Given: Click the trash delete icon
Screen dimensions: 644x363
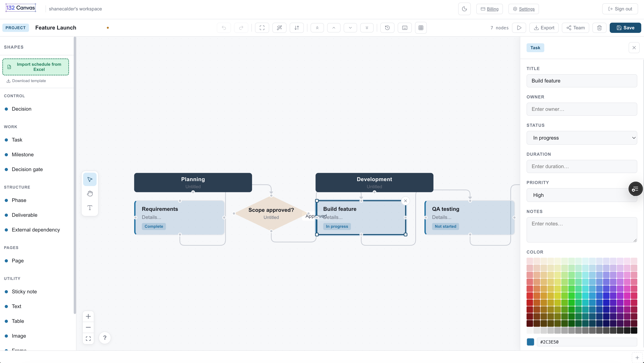Looking at the screenshot, I should pyautogui.click(x=599, y=28).
